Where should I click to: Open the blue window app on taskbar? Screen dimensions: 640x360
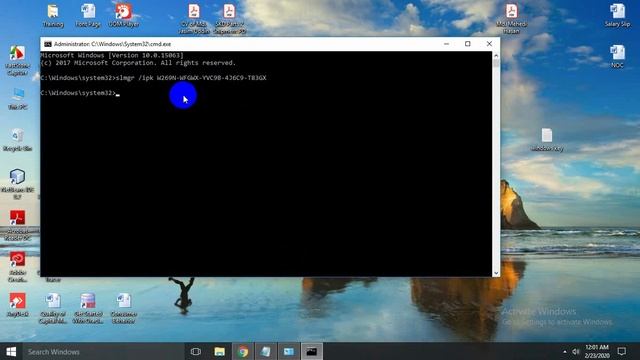(x=289, y=351)
